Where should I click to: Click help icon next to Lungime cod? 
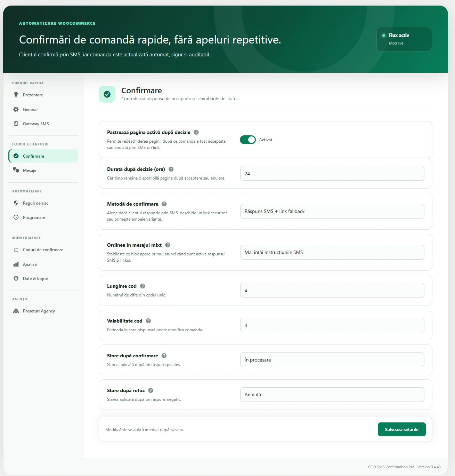coord(143,286)
